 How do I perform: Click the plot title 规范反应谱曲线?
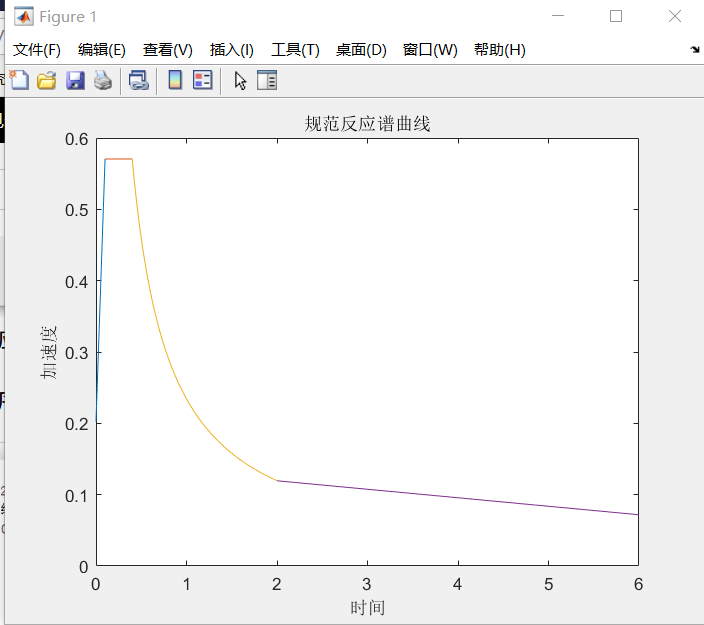pyautogui.click(x=367, y=124)
